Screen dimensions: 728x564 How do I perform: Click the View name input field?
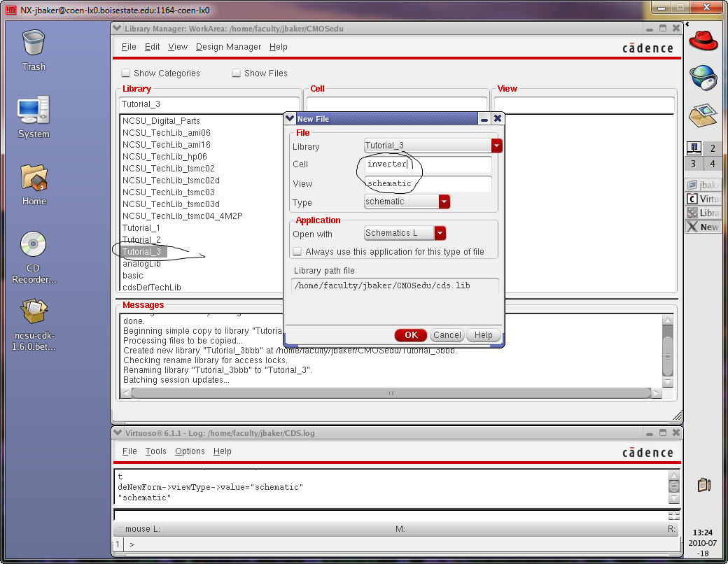pyautogui.click(x=428, y=183)
